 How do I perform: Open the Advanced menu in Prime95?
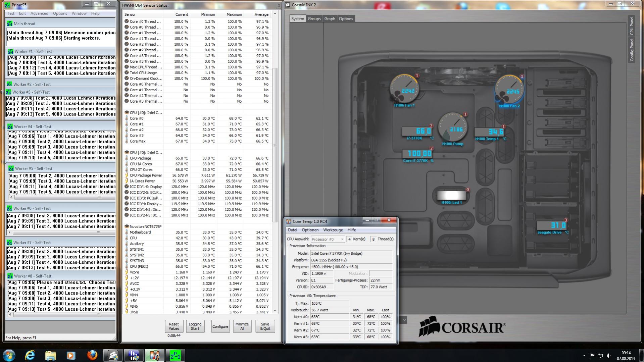tap(39, 13)
